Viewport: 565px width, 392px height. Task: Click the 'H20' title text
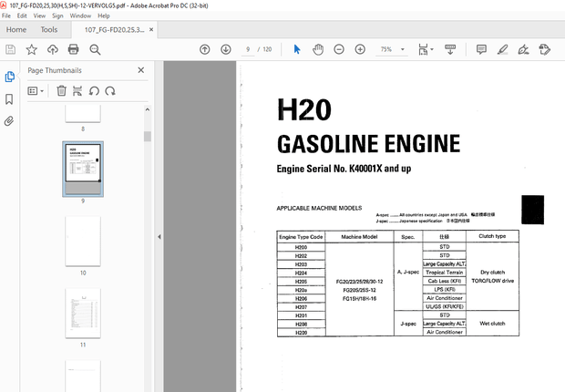[x=304, y=110]
